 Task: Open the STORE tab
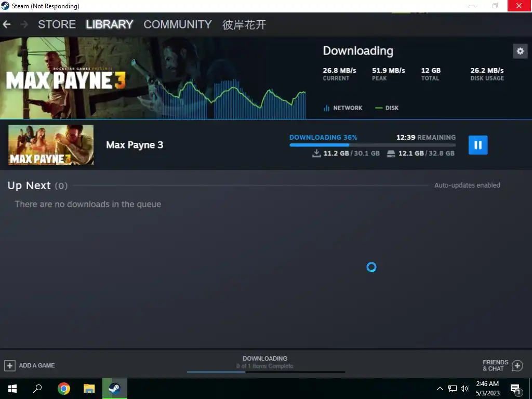[x=57, y=24]
